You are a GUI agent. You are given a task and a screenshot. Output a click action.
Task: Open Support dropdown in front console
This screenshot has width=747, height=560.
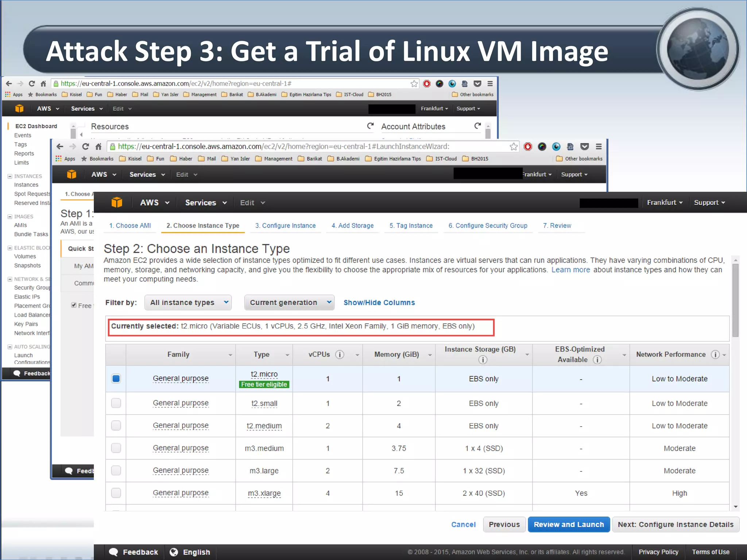coord(709,203)
